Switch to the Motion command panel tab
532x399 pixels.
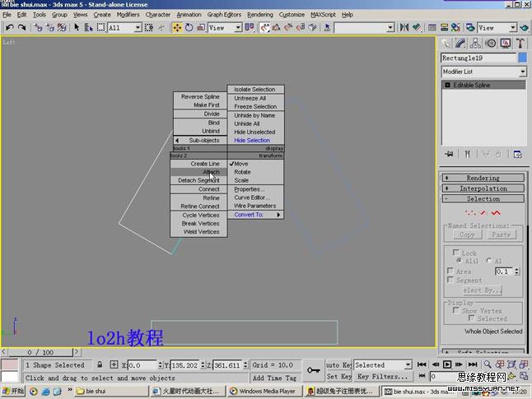click(490, 43)
